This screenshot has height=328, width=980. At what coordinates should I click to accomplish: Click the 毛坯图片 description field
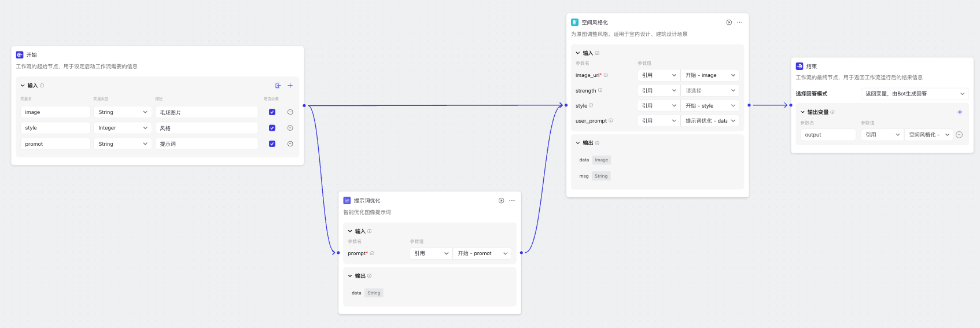click(x=206, y=112)
